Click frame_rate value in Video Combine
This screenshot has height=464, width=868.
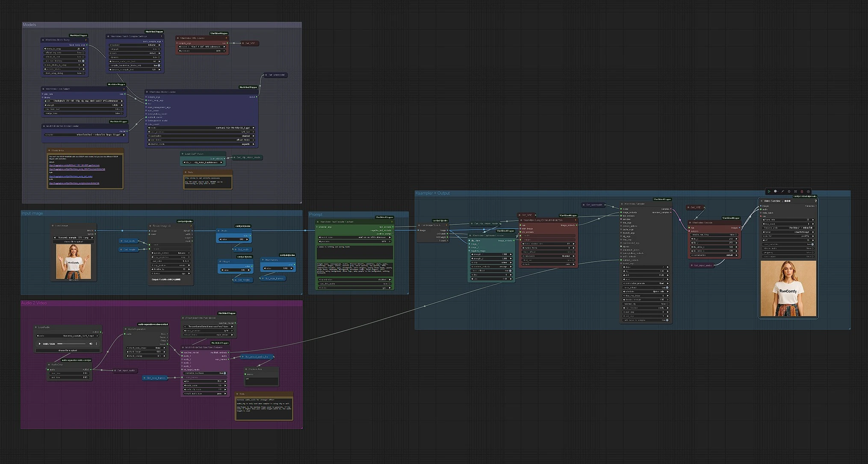coord(788,220)
